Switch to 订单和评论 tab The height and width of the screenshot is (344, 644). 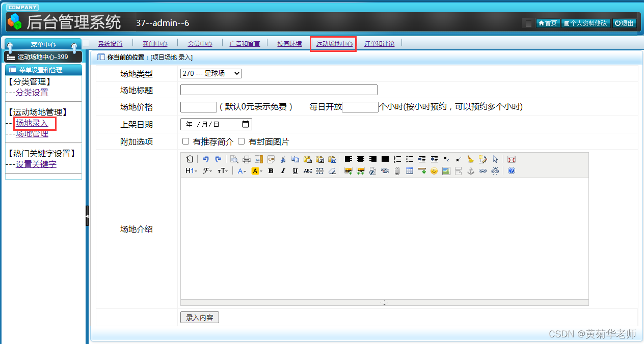pos(379,44)
